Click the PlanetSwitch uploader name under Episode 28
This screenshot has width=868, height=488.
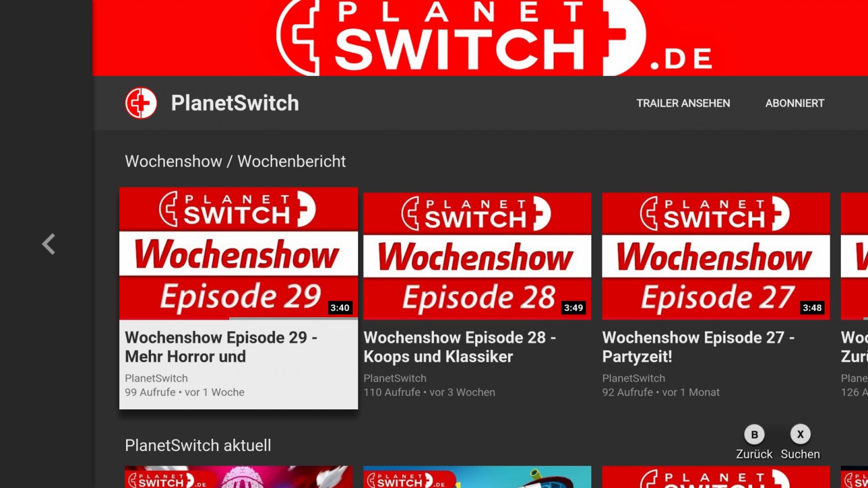395,378
